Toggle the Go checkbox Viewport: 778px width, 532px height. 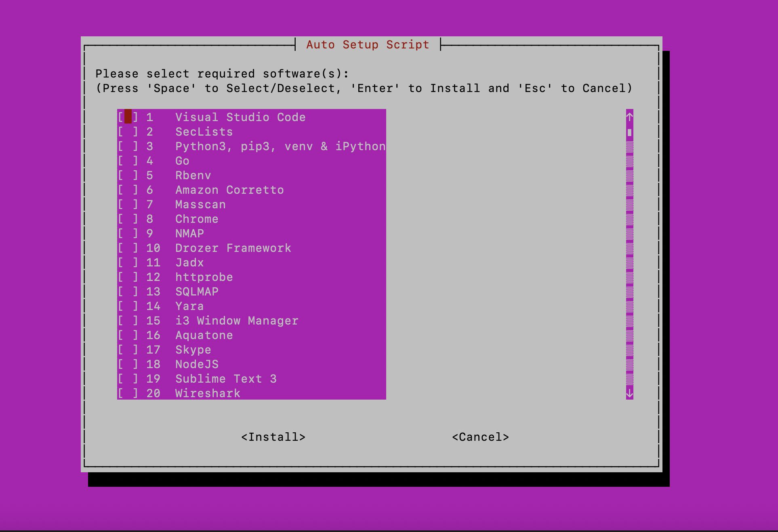(128, 161)
